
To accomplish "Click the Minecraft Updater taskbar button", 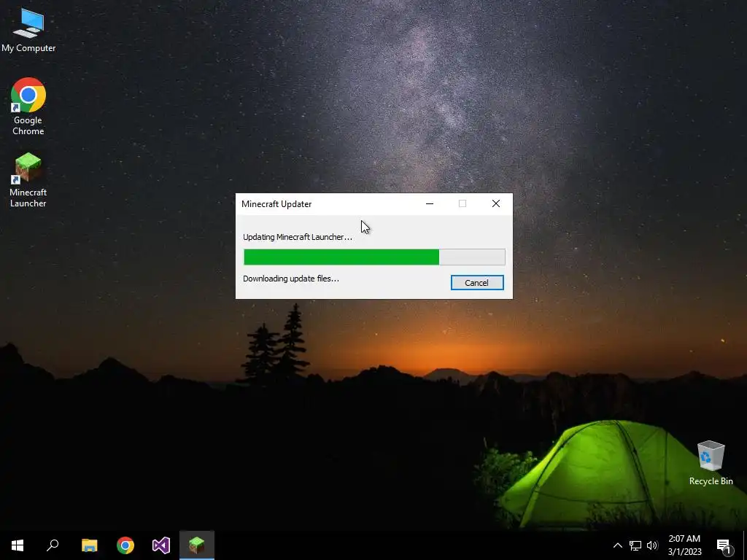I will 197,545.
